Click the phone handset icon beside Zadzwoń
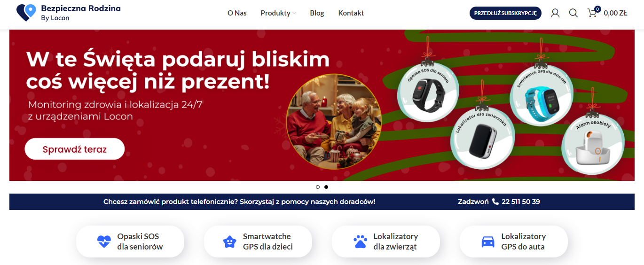Screen dimensions: 644x265 point(495,202)
